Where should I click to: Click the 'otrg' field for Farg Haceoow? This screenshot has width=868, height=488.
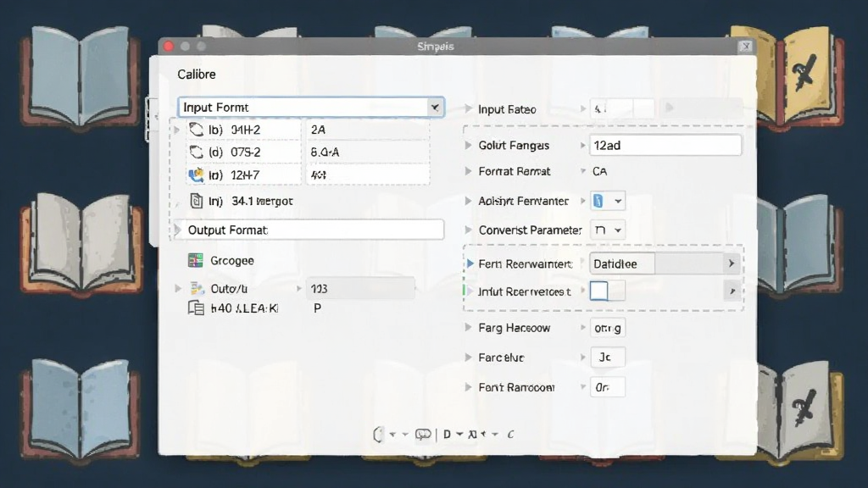pos(607,328)
